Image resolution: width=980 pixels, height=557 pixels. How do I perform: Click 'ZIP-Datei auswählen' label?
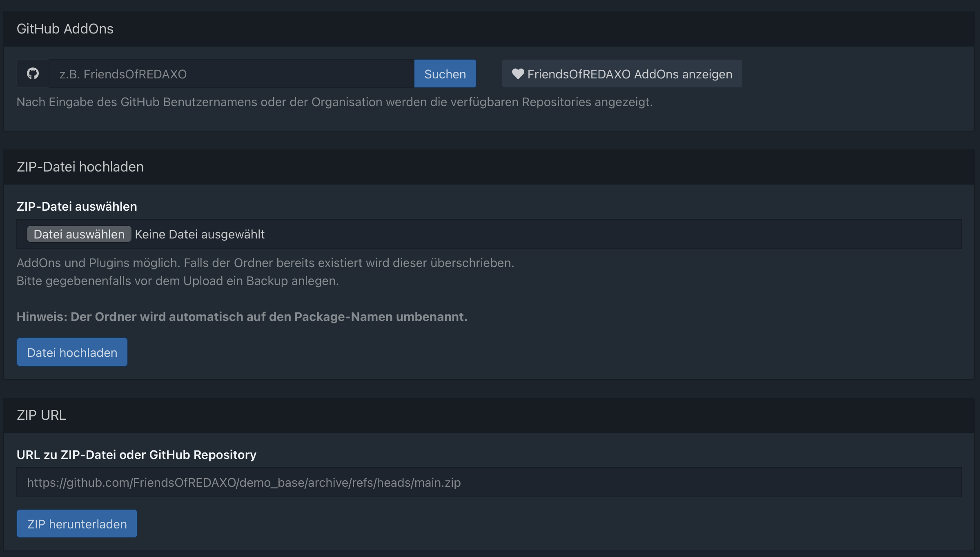point(77,206)
